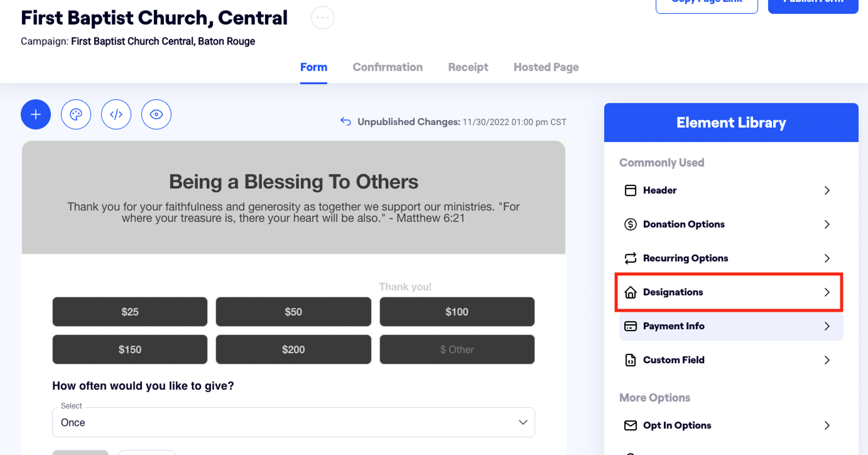Click the Payment Info card icon
The width and height of the screenshot is (868, 455).
(630, 326)
